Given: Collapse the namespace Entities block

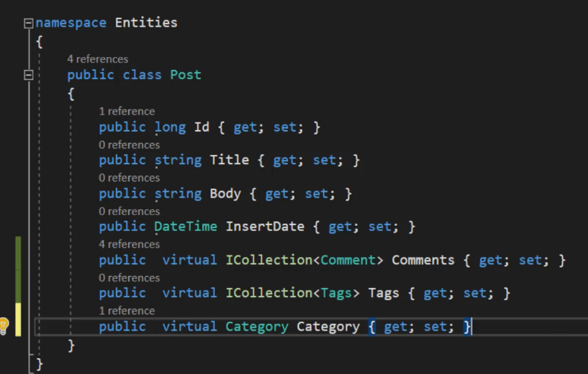Looking at the screenshot, I should [29, 24].
